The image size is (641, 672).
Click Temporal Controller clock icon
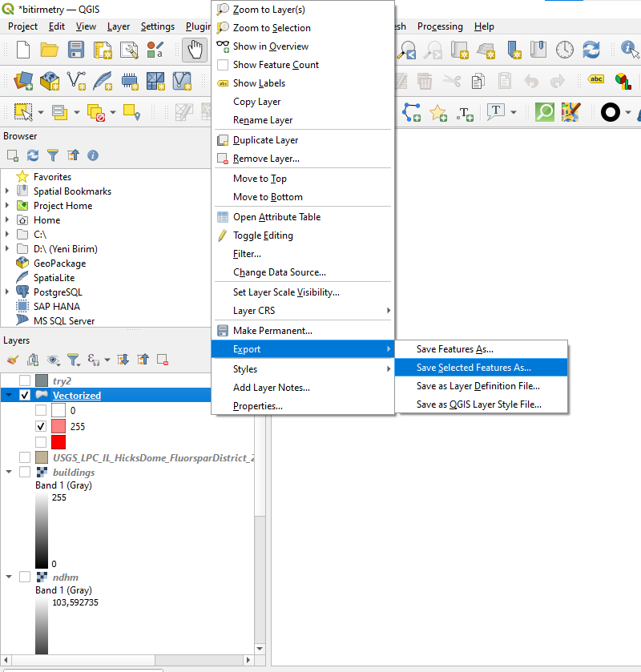tap(565, 50)
